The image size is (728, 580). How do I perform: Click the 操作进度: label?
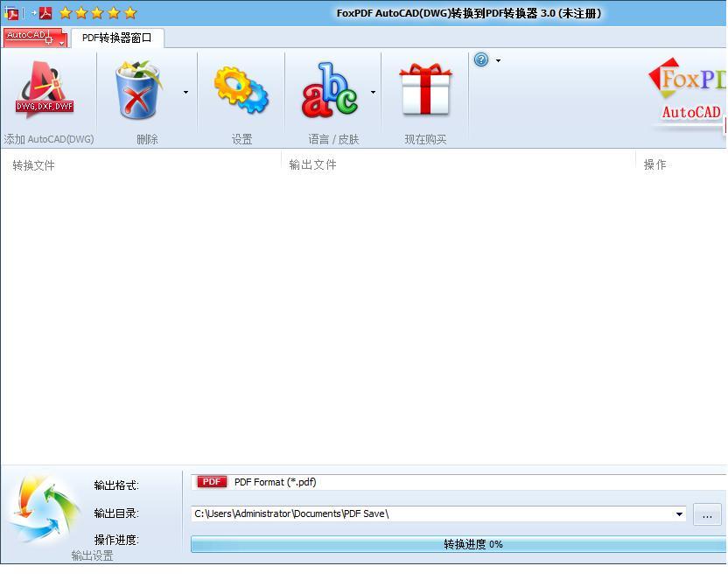(116, 540)
